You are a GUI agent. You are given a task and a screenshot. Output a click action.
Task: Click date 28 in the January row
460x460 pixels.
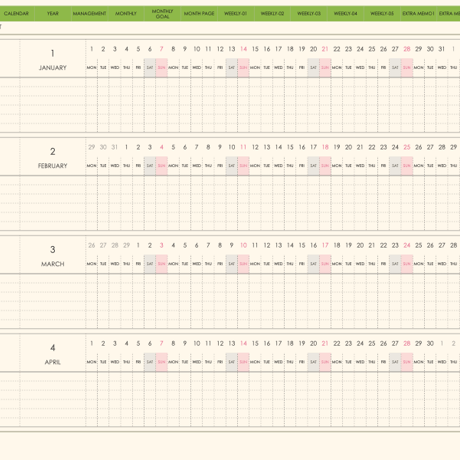[x=407, y=49]
